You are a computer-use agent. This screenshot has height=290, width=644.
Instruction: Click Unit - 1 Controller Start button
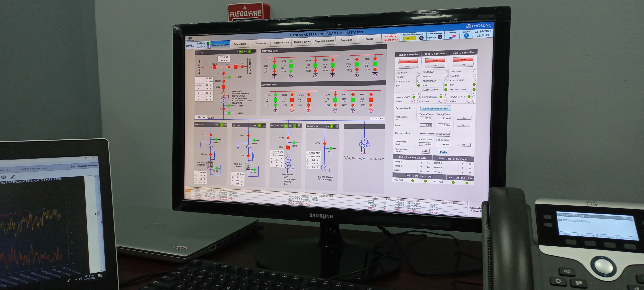435,60
